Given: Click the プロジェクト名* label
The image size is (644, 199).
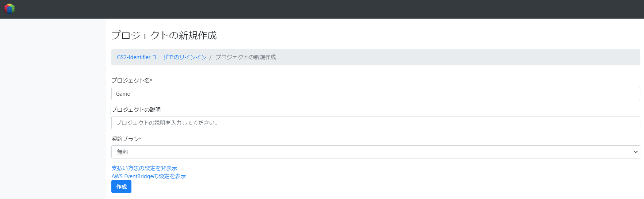Looking at the screenshot, I should coord(132,80).
